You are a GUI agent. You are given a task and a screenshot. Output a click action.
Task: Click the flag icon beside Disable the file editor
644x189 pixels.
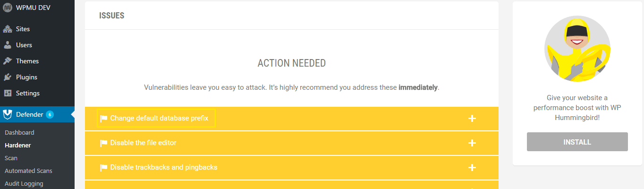coord(104,143)
